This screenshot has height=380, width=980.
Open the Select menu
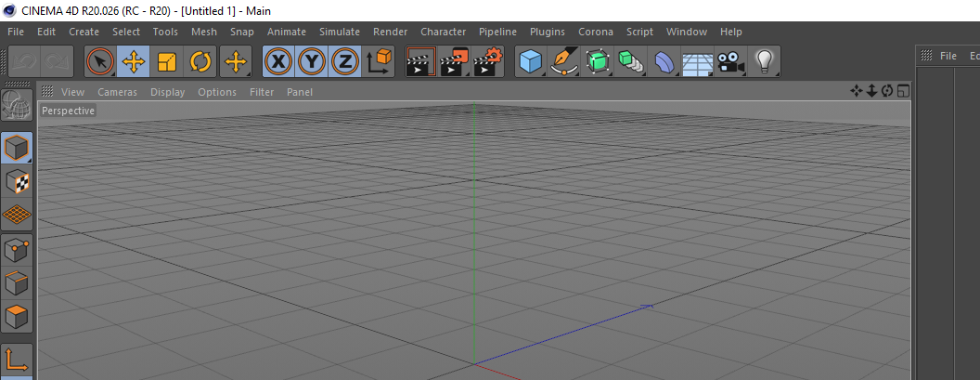(126, 32)
